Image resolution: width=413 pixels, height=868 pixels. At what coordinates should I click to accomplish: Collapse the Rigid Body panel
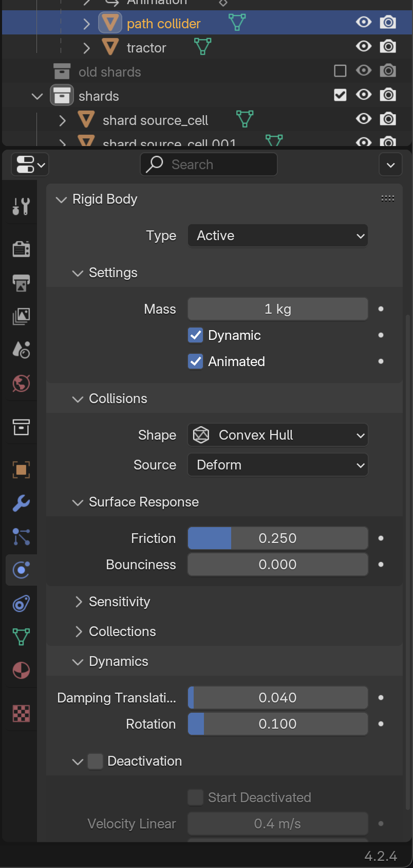[61, 200]
